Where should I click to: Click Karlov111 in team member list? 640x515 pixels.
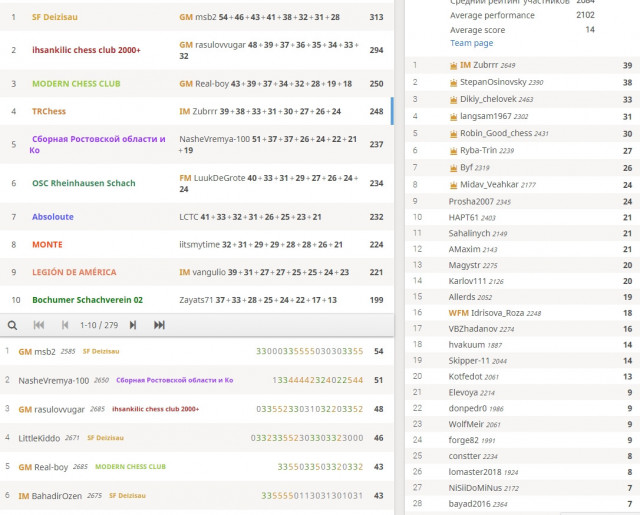pos(467,281)
